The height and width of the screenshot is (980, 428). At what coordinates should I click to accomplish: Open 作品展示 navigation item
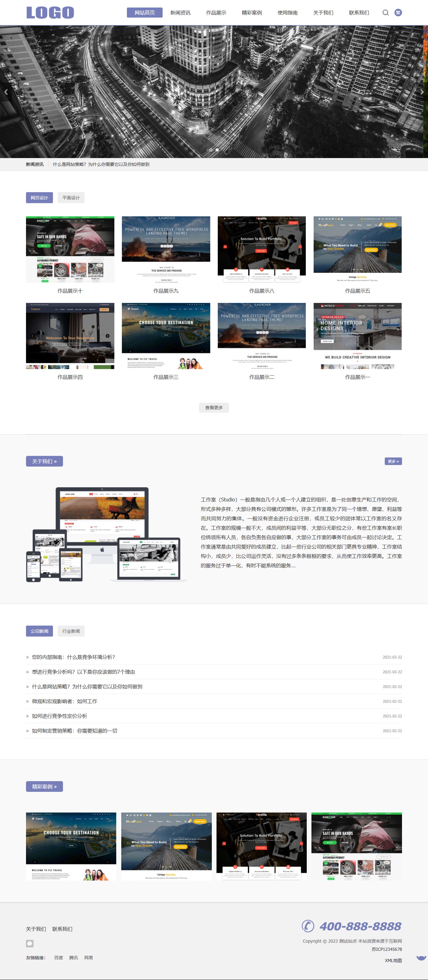(x=216, y=13)
